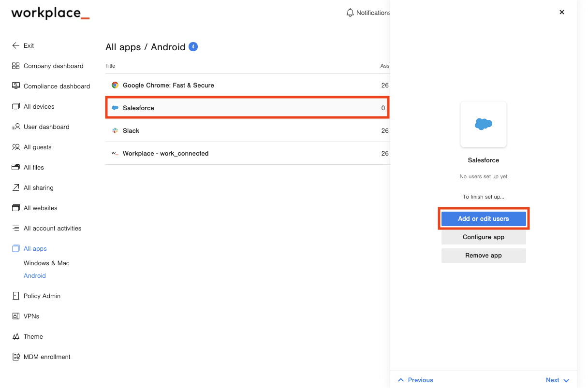The image size is (588, 388).
Task: Click the All websites window icon
Action: 15,208
